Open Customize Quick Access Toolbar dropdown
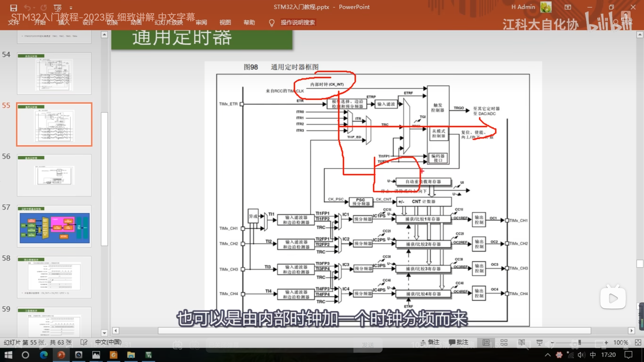Viewport: 644px width, 362px height. 71,8
